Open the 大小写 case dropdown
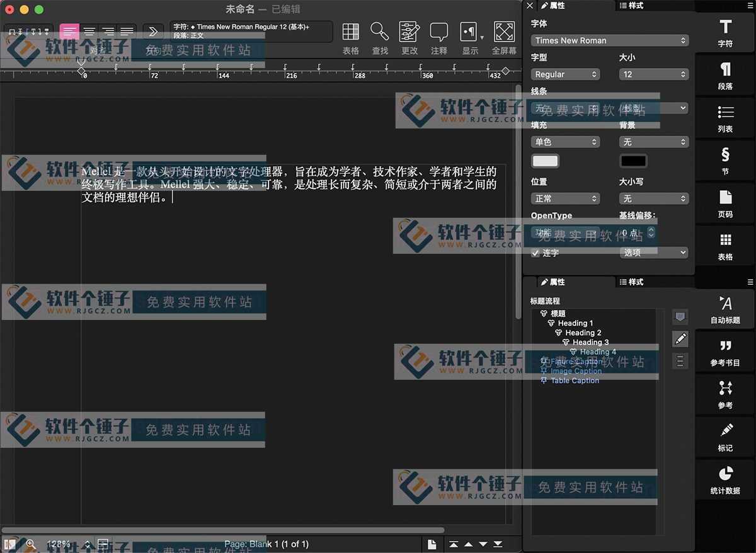Viewport: 756px width, 553px height. 654,198
